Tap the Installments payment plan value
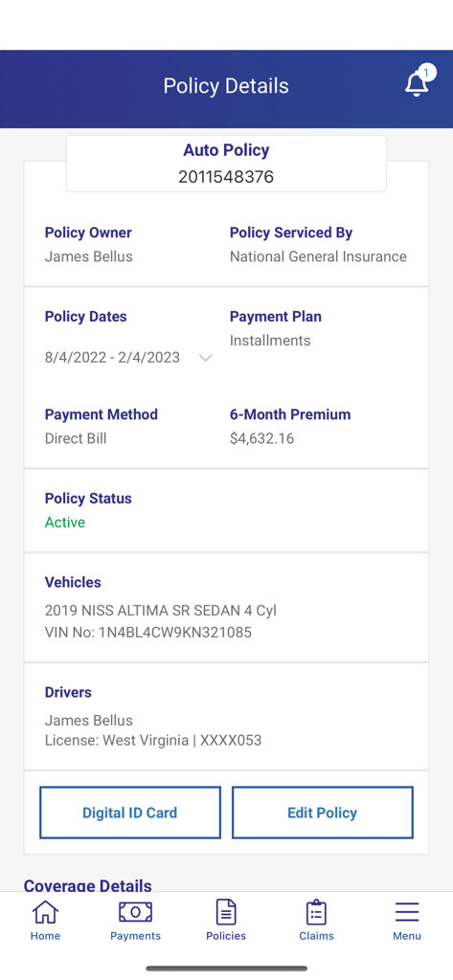Screen dimensions: 453x980 [x=270, y=341]
